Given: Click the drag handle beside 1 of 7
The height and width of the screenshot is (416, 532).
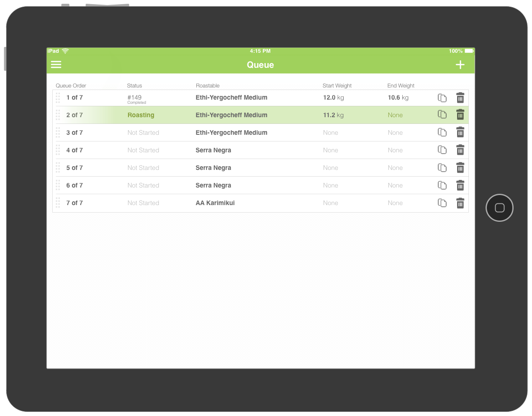Looking at the screenshot, I should 58,98.
